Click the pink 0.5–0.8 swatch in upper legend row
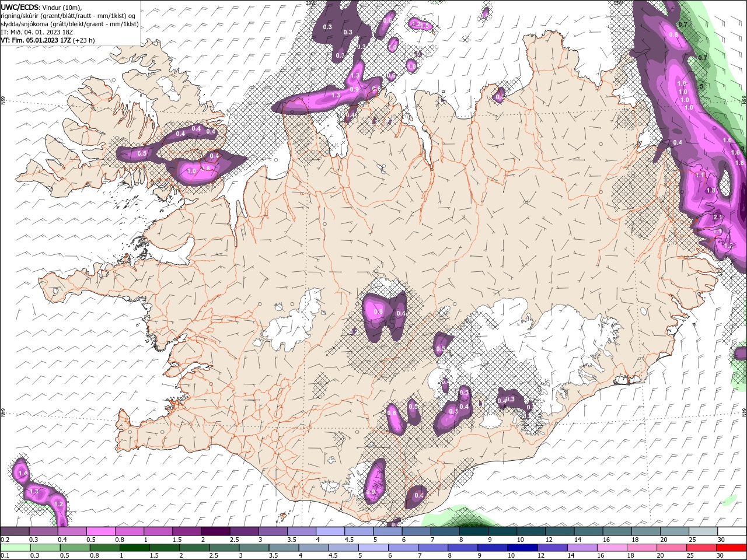Viewport: 747px width, 560px height. (100, 531)
